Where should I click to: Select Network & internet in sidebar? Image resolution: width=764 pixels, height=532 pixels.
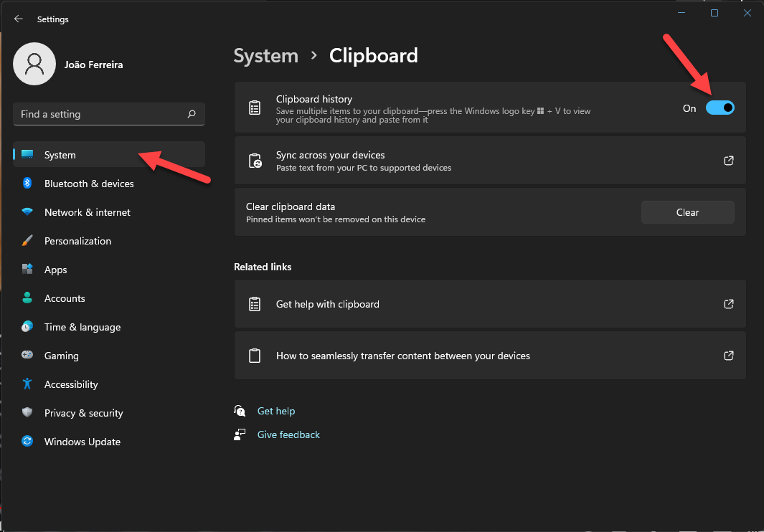click(x=88, y=212)
